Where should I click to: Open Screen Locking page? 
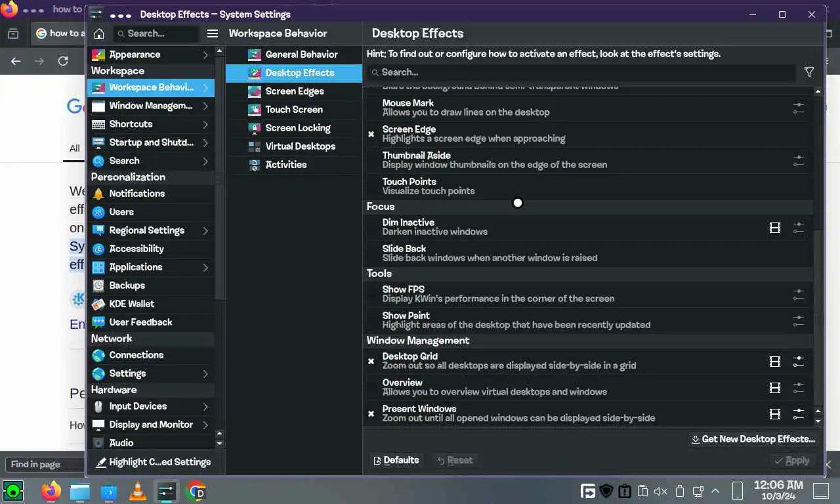294,128
